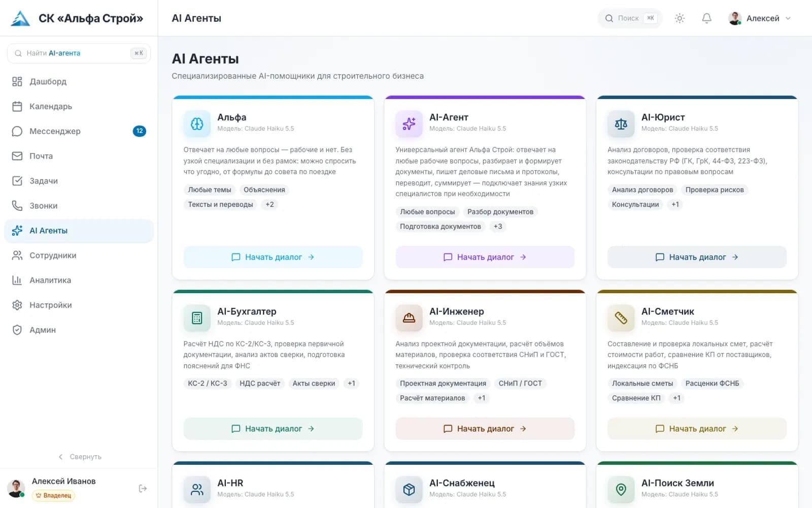
Task: Click the Альфа Строй logo
Action: (20, 18)
